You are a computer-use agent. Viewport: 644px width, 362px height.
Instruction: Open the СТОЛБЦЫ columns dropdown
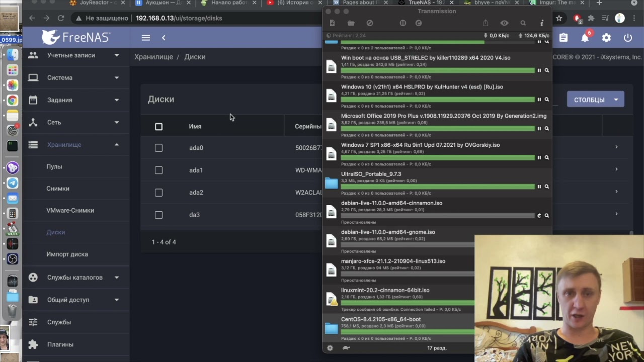595,100
